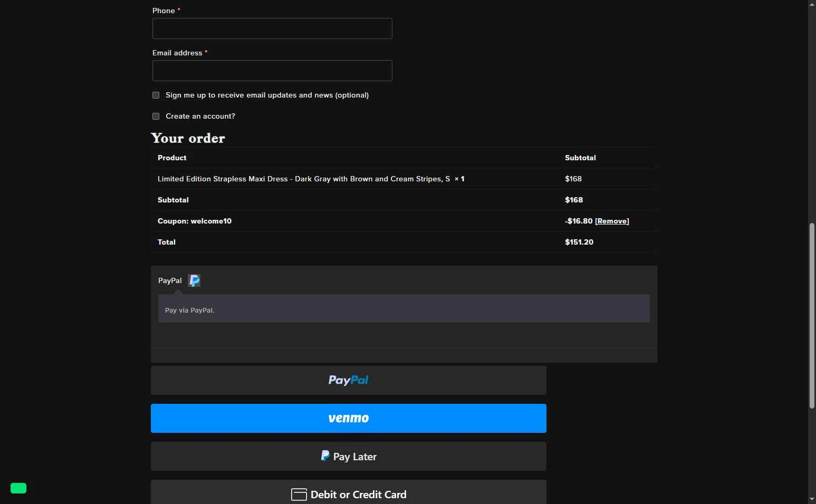Choose the blue Venmo payment button
Viewport: 816px width, 504px height.
click(x=349, y=418)
